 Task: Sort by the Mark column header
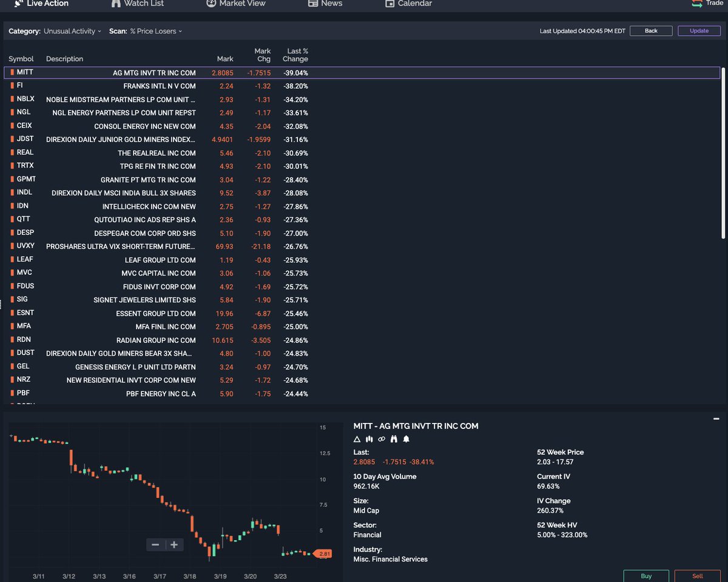coord(225,59)
